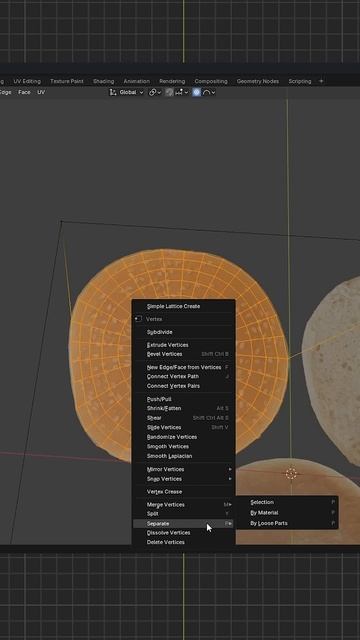Viewport: 360px width, 640px height.
Task: Open the snapping options dropdown
Action: coord(181,92)
